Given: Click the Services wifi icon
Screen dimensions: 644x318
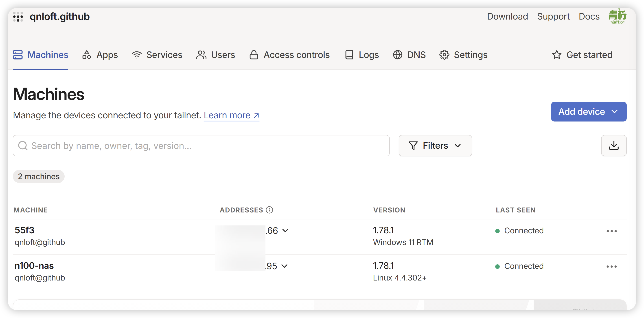Looking at the screenshot, I should tap(137, 55).
